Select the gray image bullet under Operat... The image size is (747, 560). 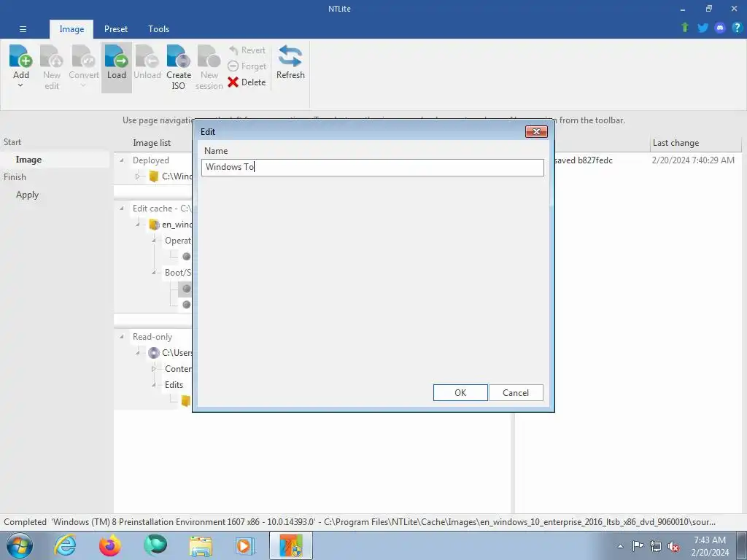click(x=186, y=257)
